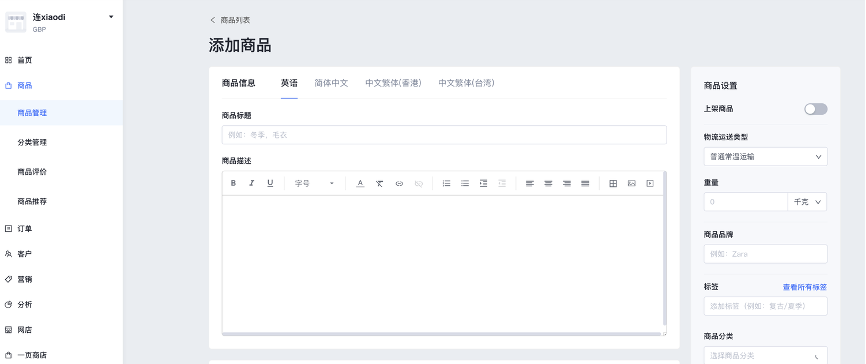
Task: Open 商品推荐 in sidebar
Action: click(x=32, y=202)
